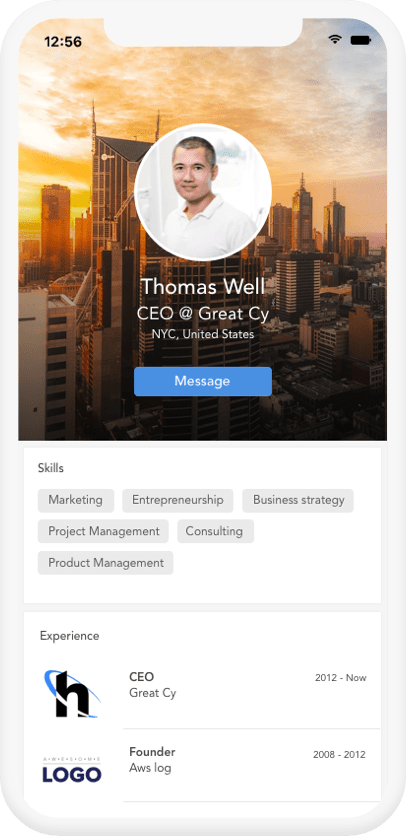Tap the Consulting skill tag

[x=216, y=531]
